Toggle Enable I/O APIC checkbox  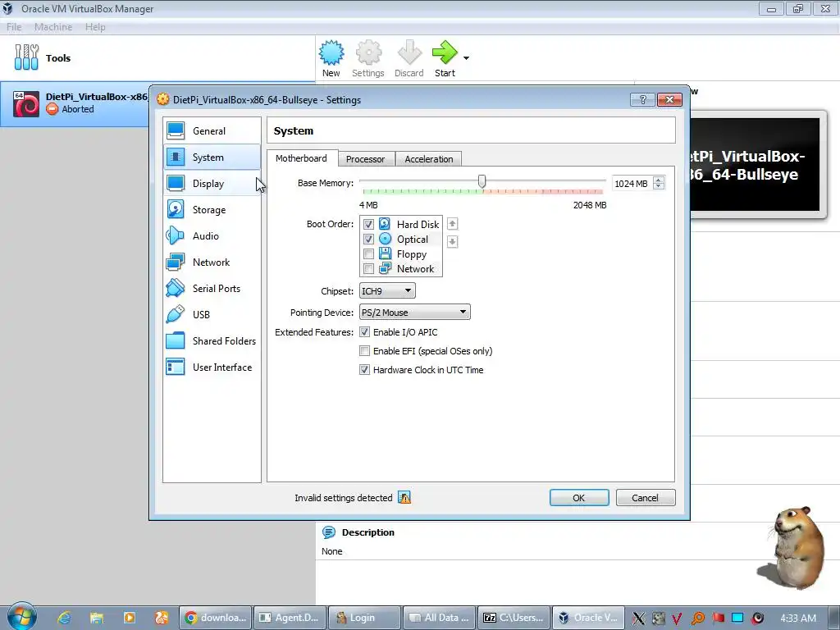(x=364, y=332)
